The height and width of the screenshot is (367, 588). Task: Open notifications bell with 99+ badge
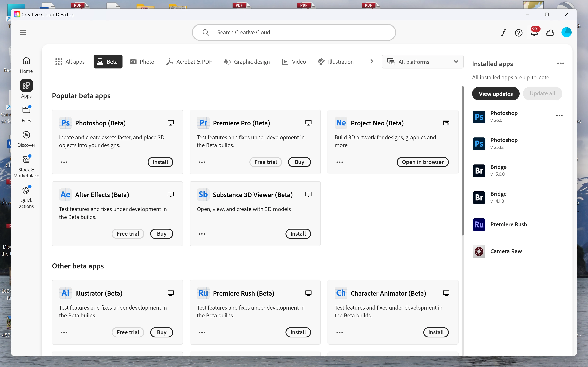pos(534,32)
